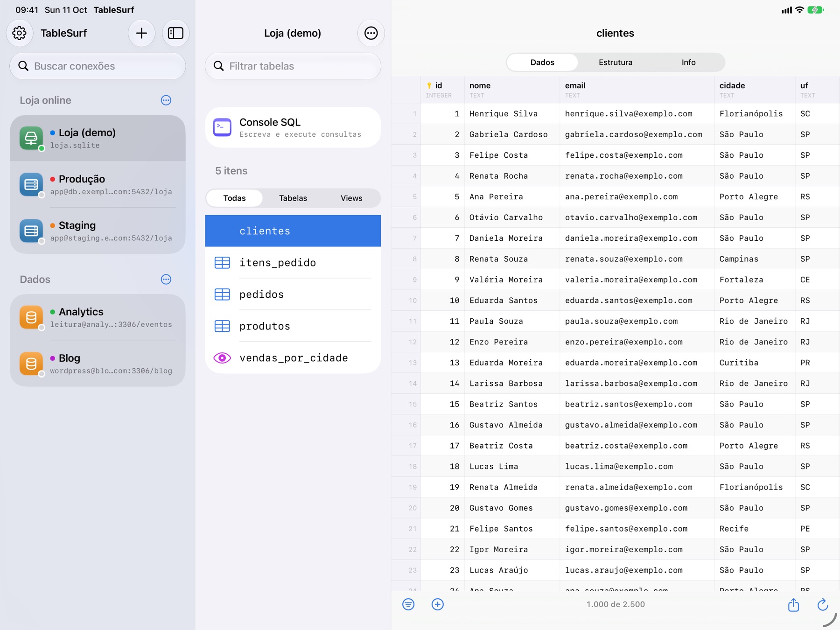The width and height of the screenshot is (840, 630).
Task: Select the Loja (demo) connection
Action: (98, 138)
